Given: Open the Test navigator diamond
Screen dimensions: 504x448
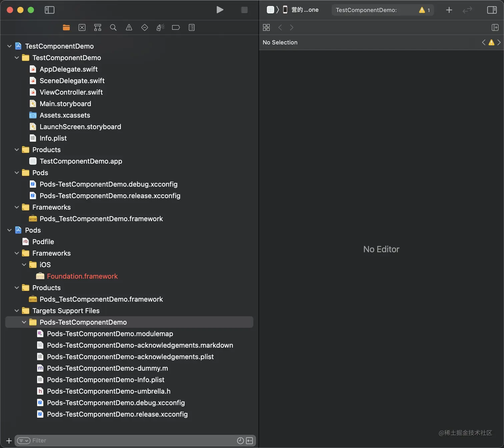Looking at the screenshot, I should [145, 28].
